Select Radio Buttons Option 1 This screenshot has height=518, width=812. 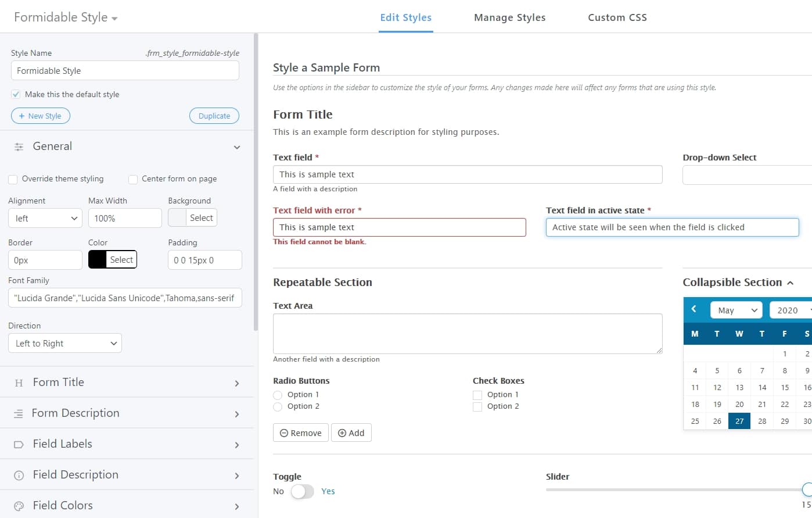[278, 395]
